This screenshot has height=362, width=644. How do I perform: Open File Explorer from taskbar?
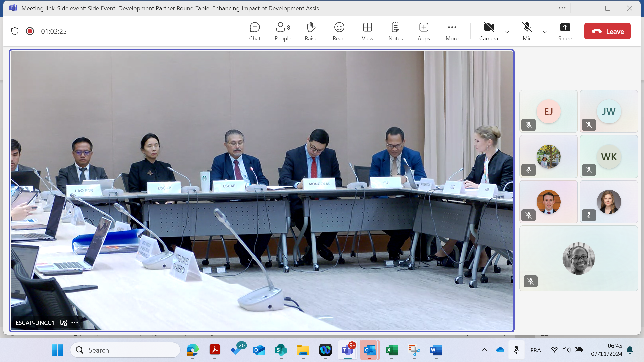[303, 350]
